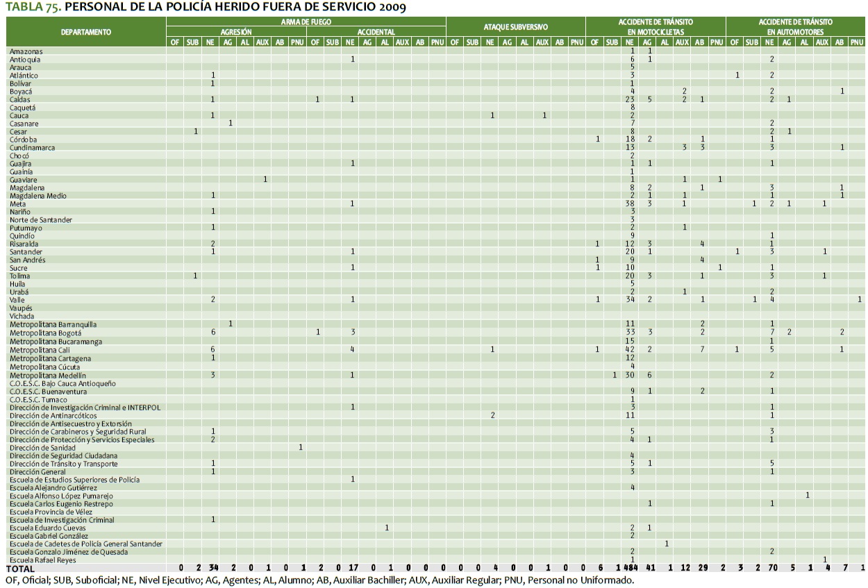The height and width of the screenshot is (588, 868).
Task: Click the TABLA 75 title text
Action: (205, 7)
